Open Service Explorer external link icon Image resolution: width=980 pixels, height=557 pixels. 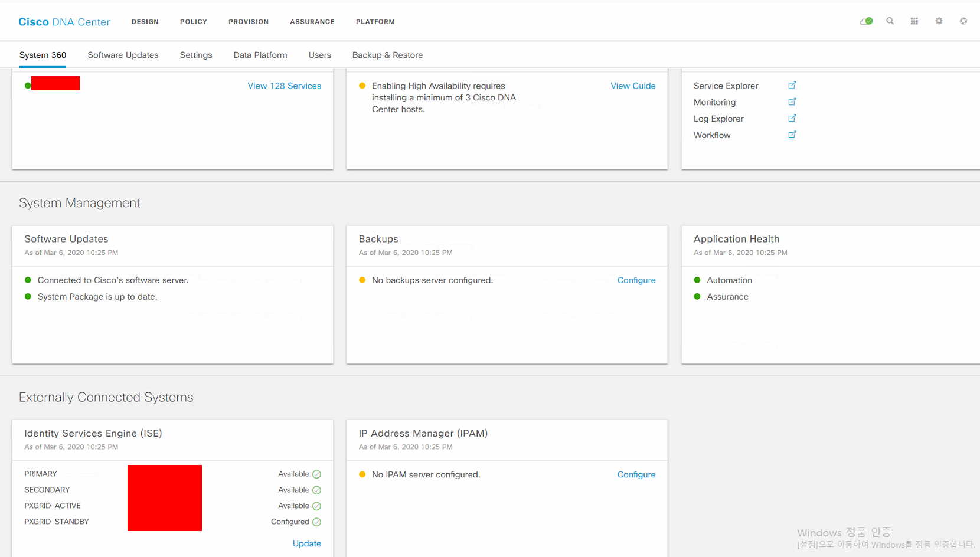(x=792, y=86)
